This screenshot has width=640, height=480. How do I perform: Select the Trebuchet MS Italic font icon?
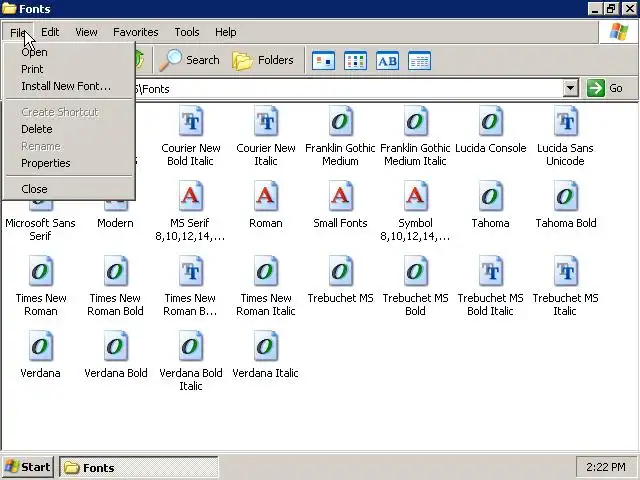pos(566,271)
